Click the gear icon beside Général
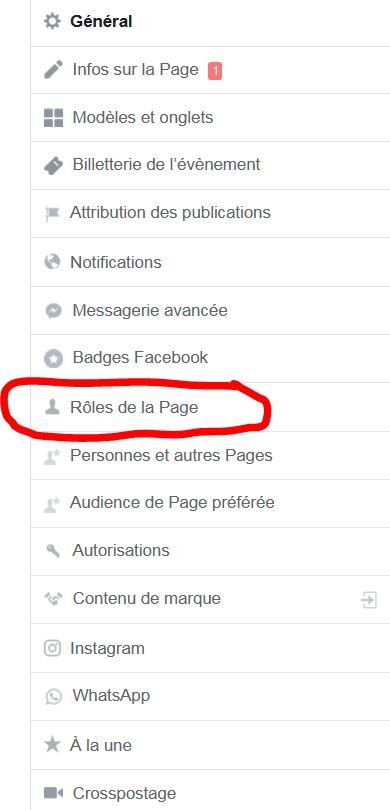Viewport: 390px width, 810px height. coord(52,22)
